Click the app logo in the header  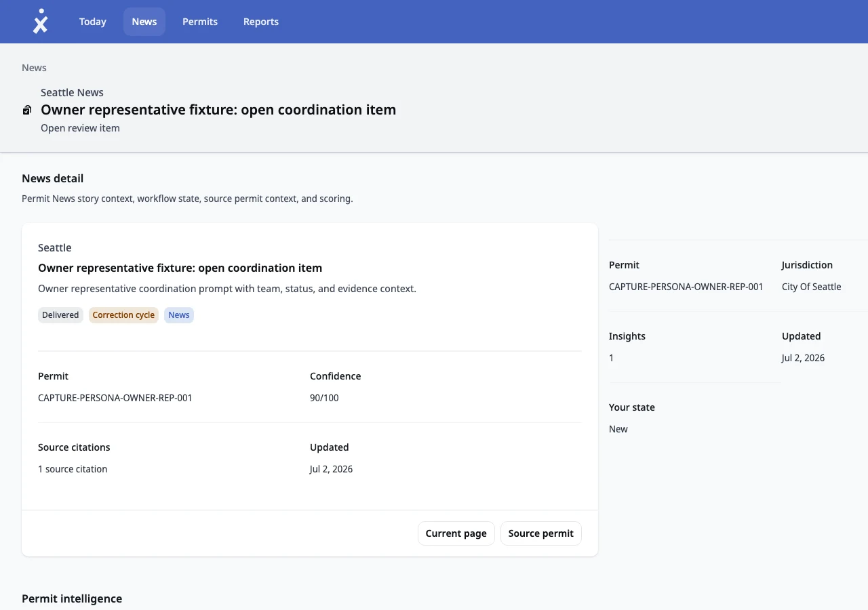(41, 22)
